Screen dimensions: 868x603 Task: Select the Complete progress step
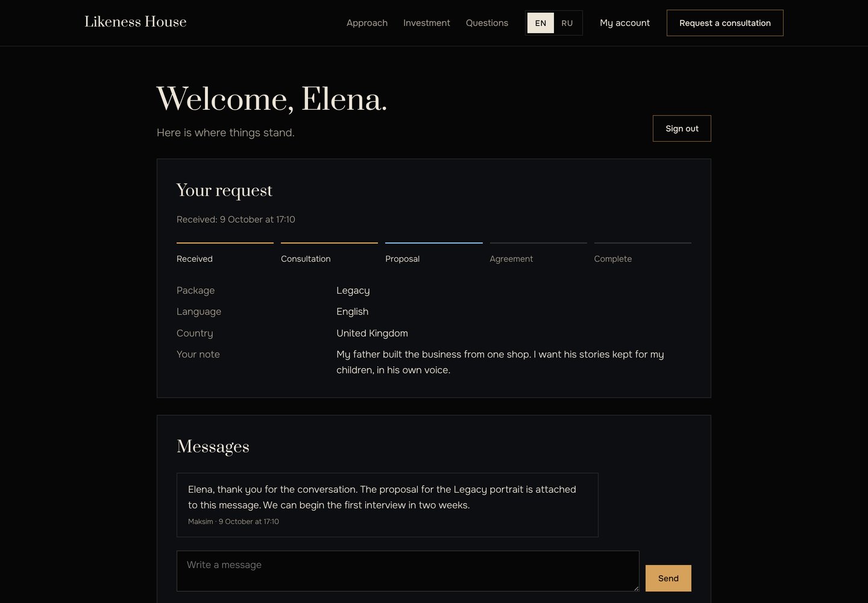coord(643,253)
